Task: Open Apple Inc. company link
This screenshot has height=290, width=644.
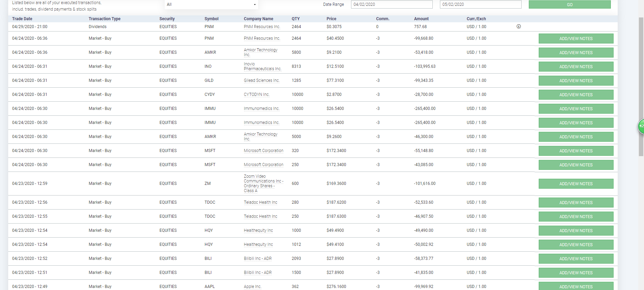Action: click(x=253, y=287)
